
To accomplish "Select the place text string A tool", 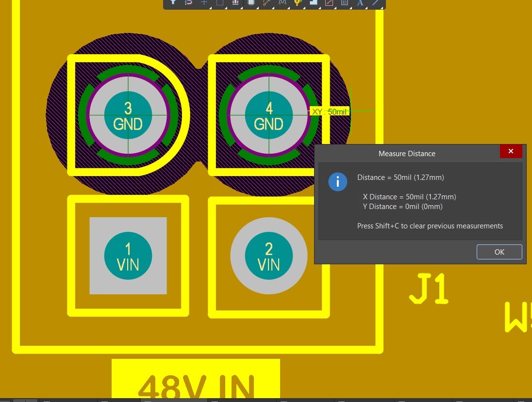I will (360, 2).
